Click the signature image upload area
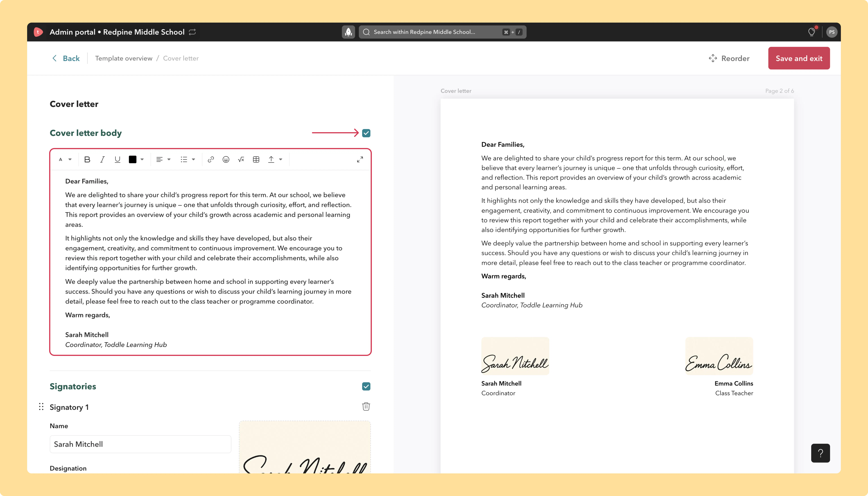Viewport: 868px width, 496px height. point(305,447)
